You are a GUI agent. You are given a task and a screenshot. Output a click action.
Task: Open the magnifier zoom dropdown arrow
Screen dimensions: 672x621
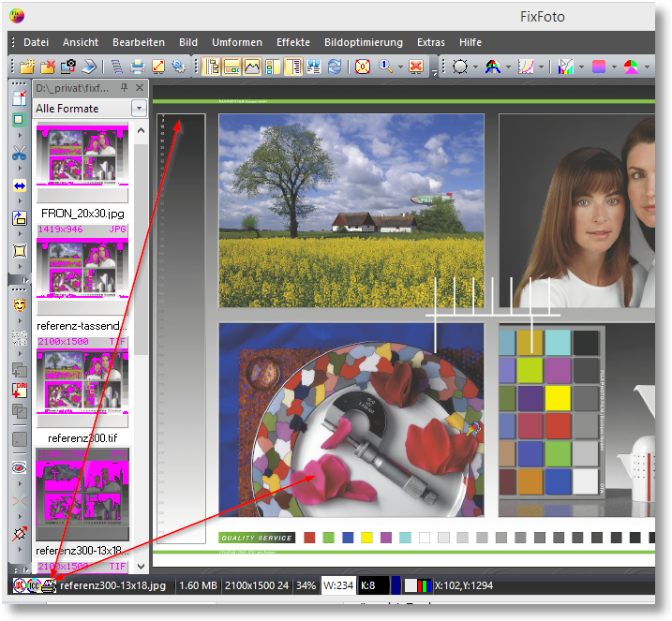coord(400,67)
